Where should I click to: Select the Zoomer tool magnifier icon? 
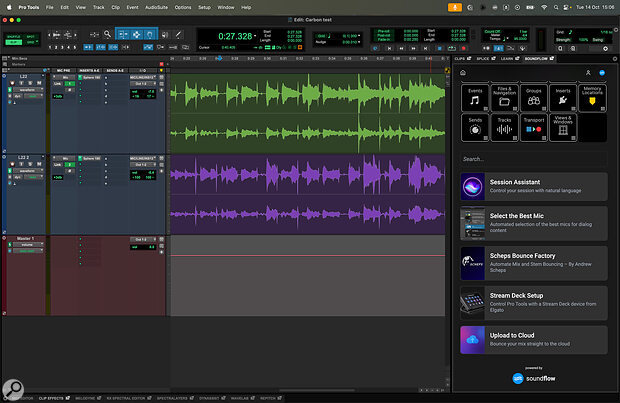[107, 35]
